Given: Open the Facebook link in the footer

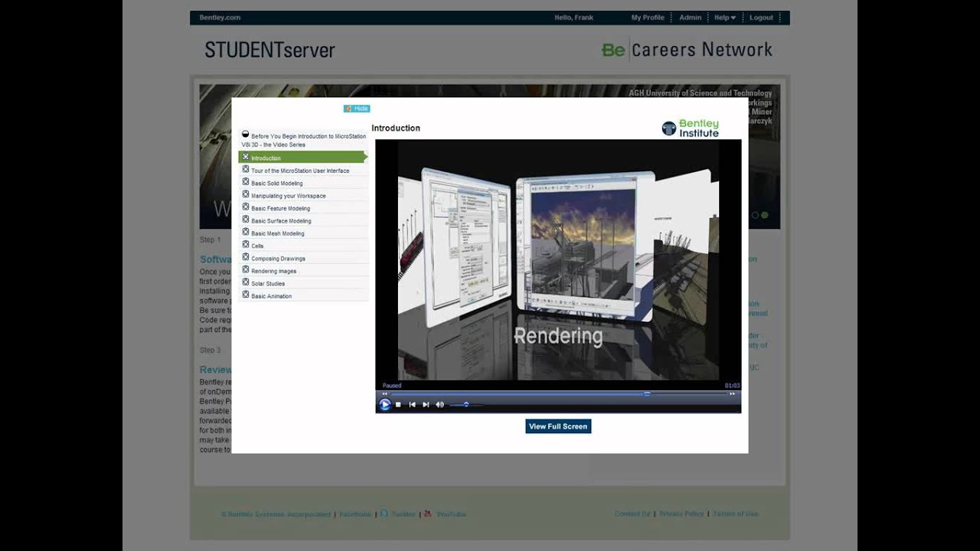Looking at the screenshot, I should [355, 514].
